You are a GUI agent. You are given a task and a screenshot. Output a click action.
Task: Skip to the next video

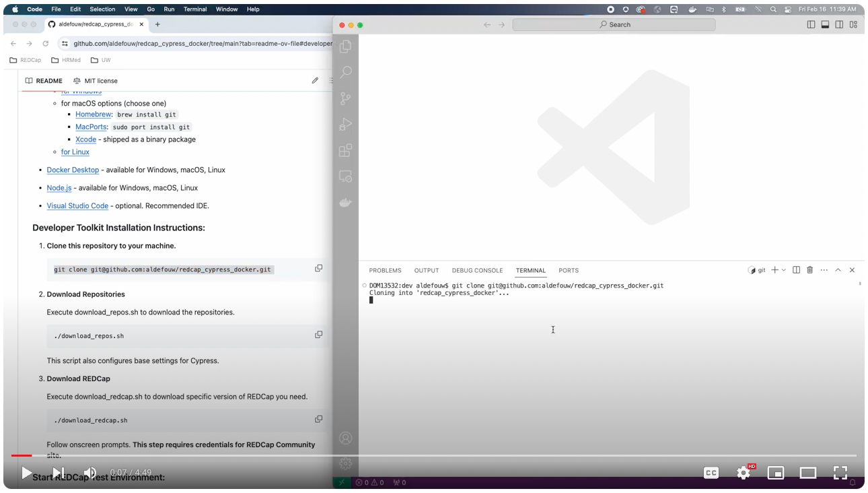[x=58, y=473]
